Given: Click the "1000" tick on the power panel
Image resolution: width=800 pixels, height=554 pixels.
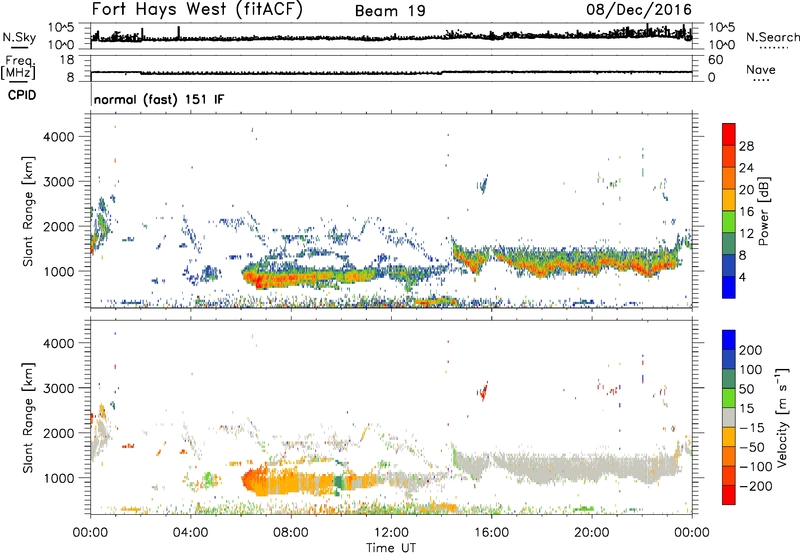Looking at the screenshot, I should (x=58, y=271).
